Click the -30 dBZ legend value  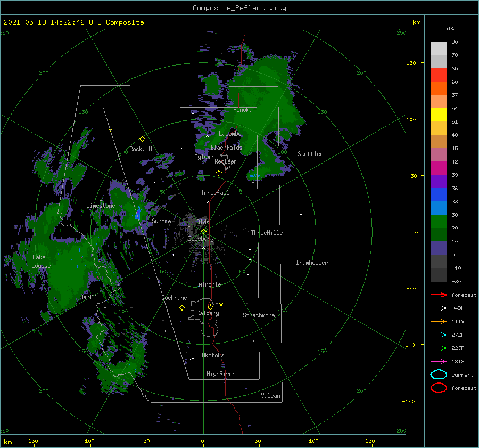point(456,281)
